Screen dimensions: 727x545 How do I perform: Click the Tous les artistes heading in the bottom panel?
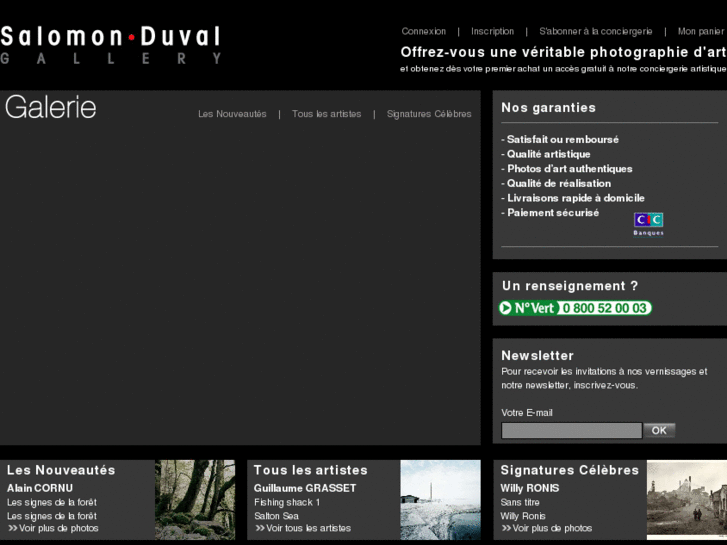click(x=311, y=470)
